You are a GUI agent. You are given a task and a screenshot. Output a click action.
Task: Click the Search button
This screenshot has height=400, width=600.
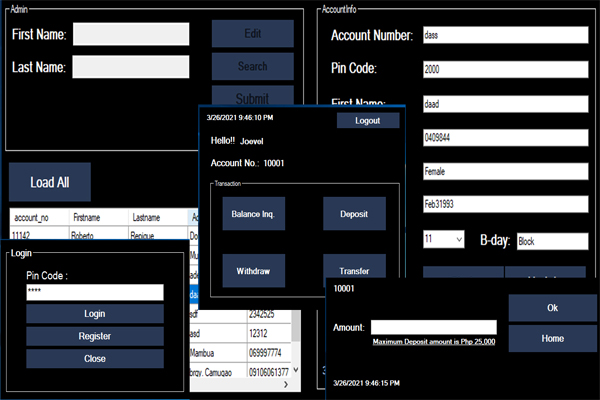[x=252, y=67]
